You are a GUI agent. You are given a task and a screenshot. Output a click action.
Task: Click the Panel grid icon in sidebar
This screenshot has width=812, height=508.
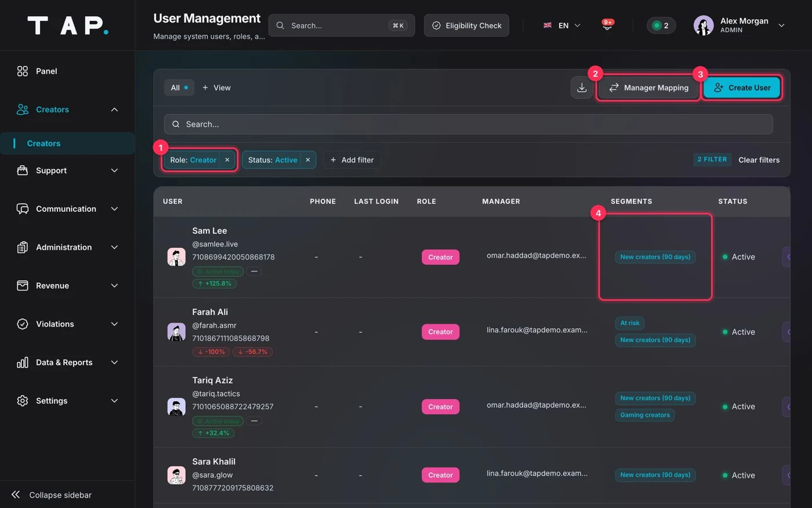pyautogui.click(x=23, y=71)
